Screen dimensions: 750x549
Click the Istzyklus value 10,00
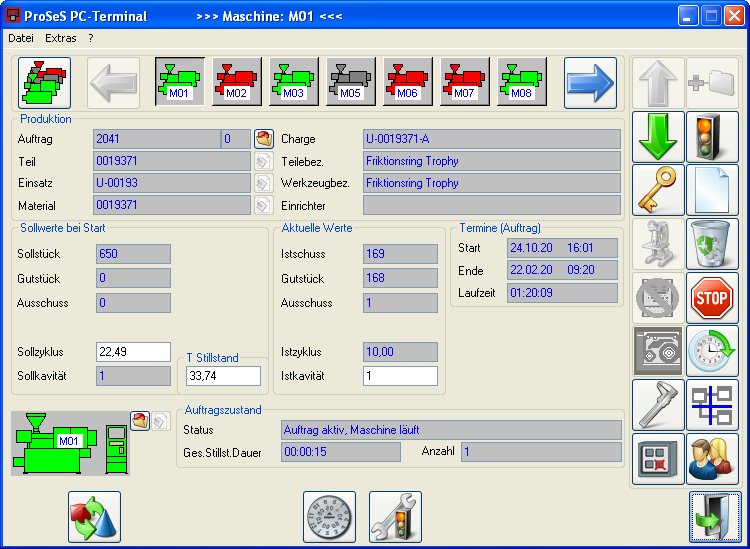click(x=400, y=352)
